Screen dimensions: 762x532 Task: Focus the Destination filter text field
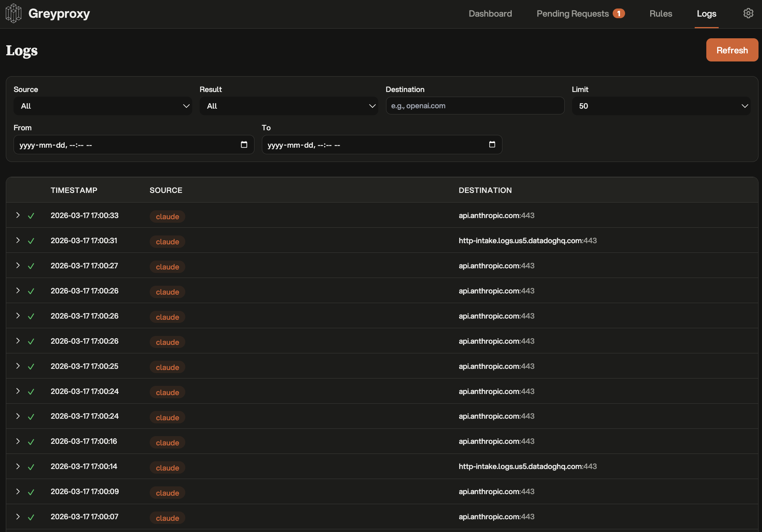(x=475, y=106)
